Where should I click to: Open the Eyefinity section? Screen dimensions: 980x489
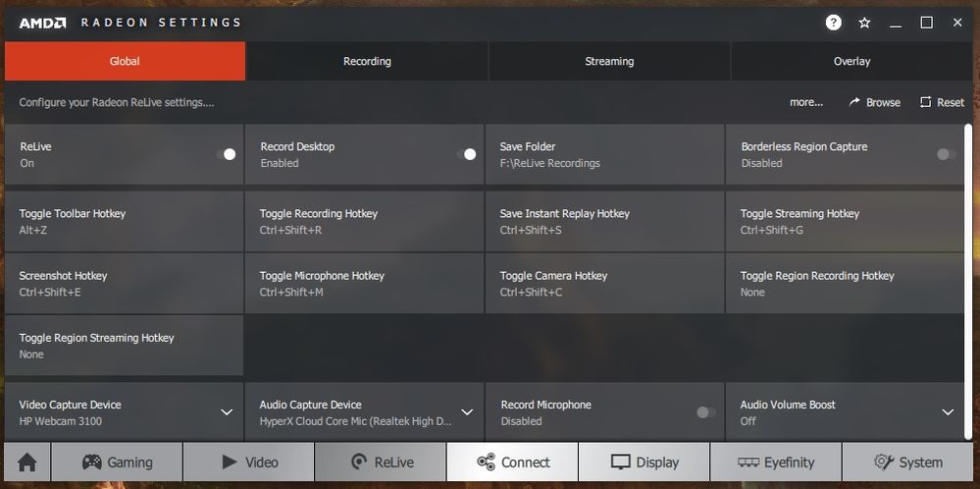776,462
